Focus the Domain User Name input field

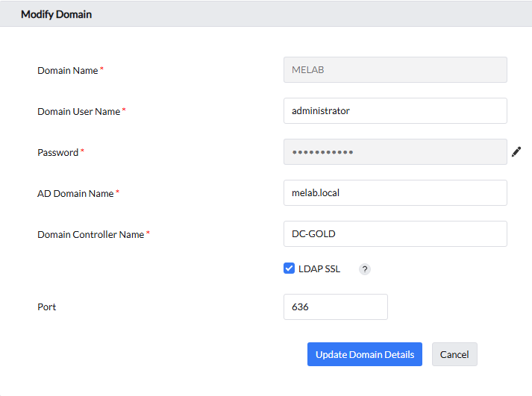click(x=395, y=111)
